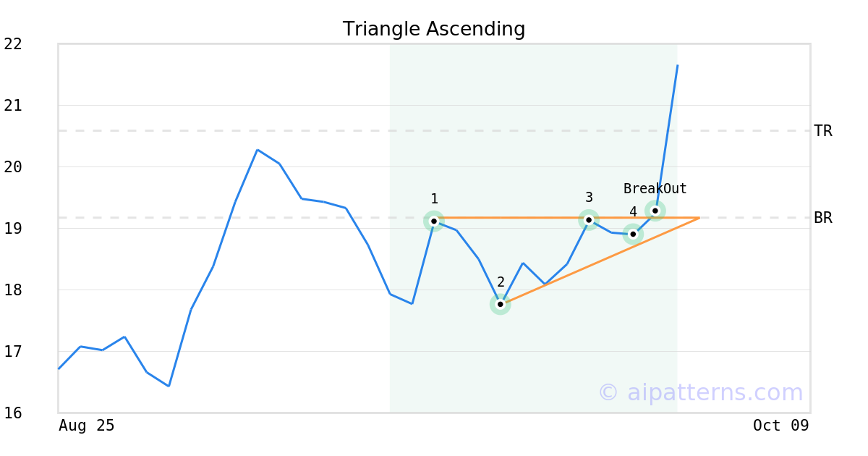Image resolution: width=868 pixels, height=456 pixels.
Task: Click the final price point above 21
Action: coord(677,66)
